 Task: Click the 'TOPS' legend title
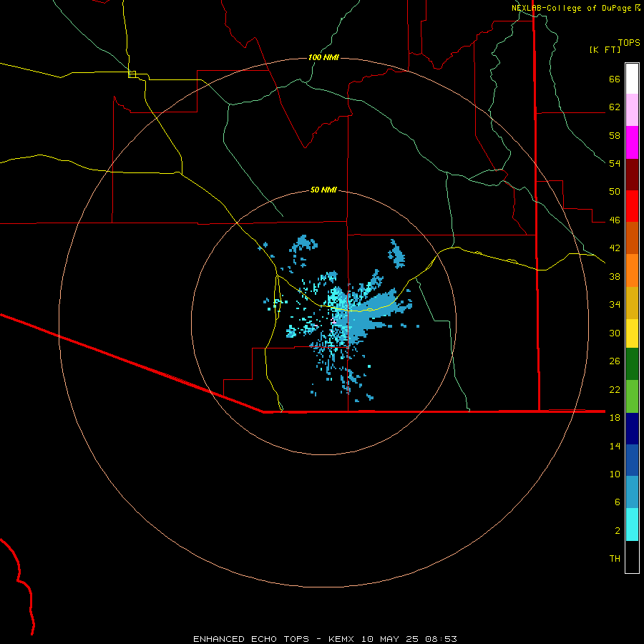tap(629, 42)
